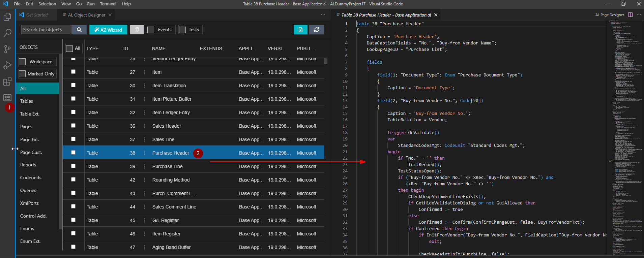Open the AL Page Designer
644x258 pixels.
coord(610,15)
